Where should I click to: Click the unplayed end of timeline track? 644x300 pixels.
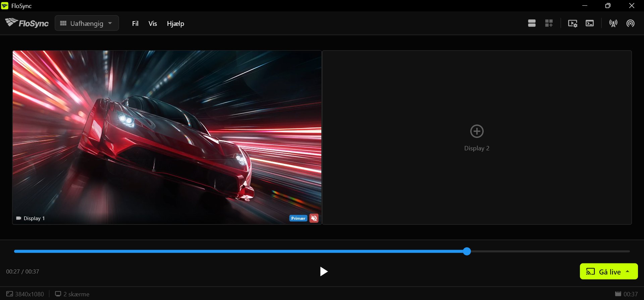[550, 251]
